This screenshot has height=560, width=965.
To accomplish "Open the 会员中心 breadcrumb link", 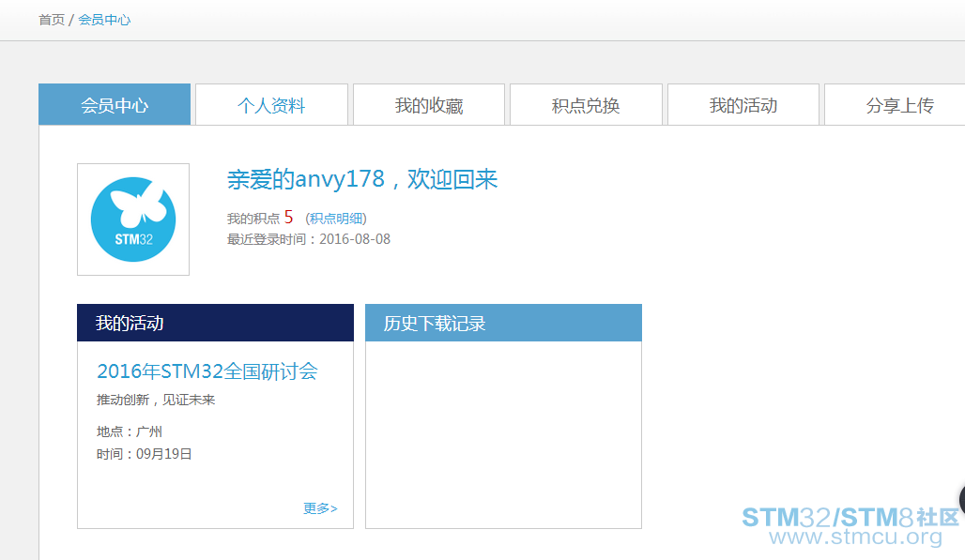I will [104, 20].
